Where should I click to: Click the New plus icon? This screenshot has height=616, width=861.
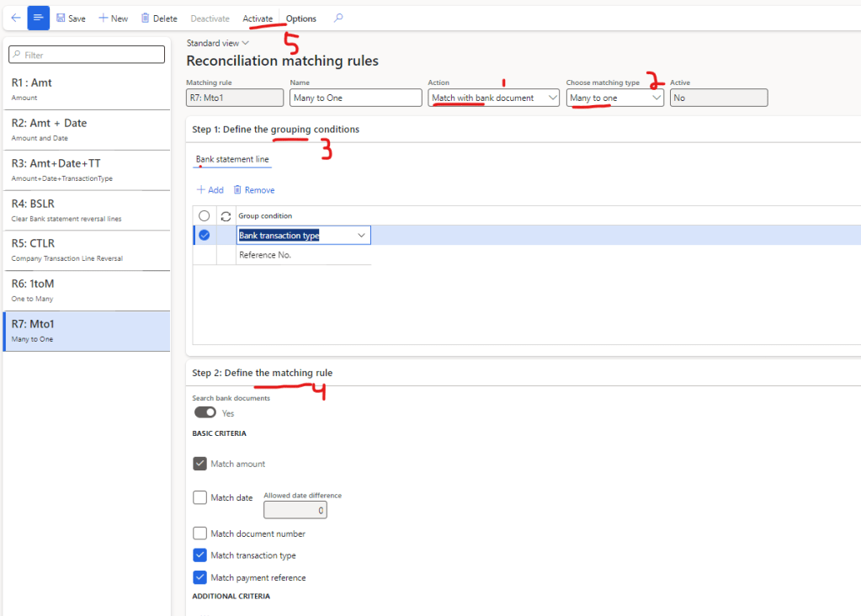pyautogui.click(x=104, y=19)
